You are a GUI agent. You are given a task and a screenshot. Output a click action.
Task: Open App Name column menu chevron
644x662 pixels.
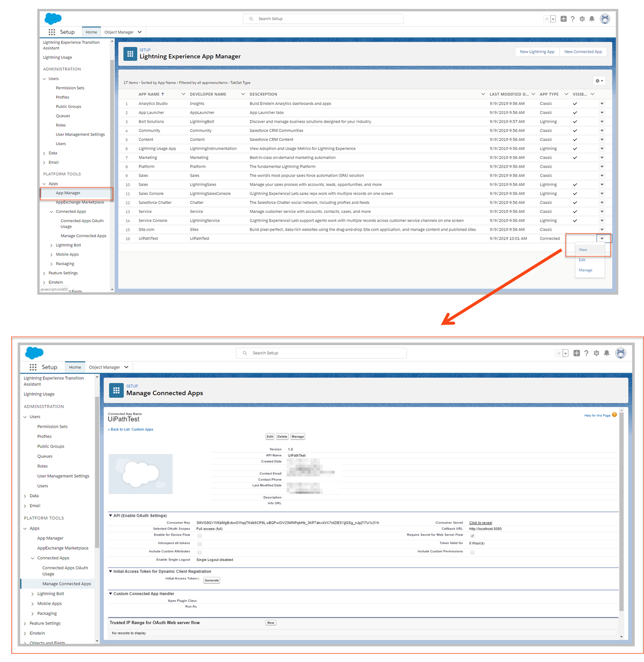coord(183,94)
